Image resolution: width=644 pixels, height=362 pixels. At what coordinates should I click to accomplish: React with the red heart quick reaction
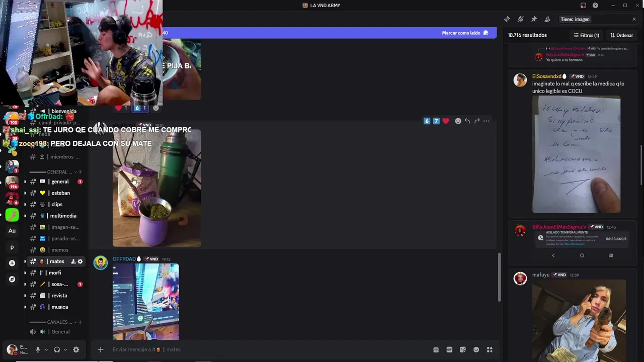446,121
